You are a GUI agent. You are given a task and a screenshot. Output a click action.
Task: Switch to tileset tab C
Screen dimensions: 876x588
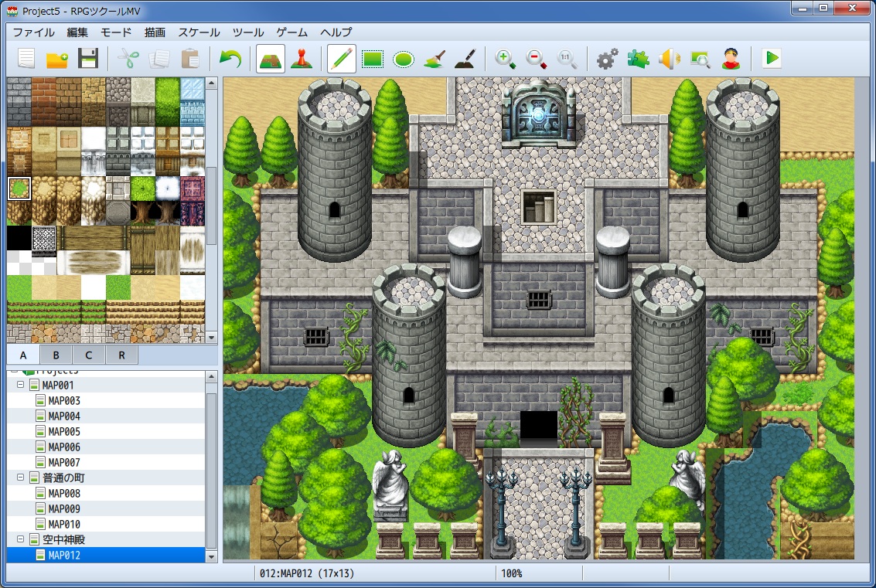click(88, 355)
